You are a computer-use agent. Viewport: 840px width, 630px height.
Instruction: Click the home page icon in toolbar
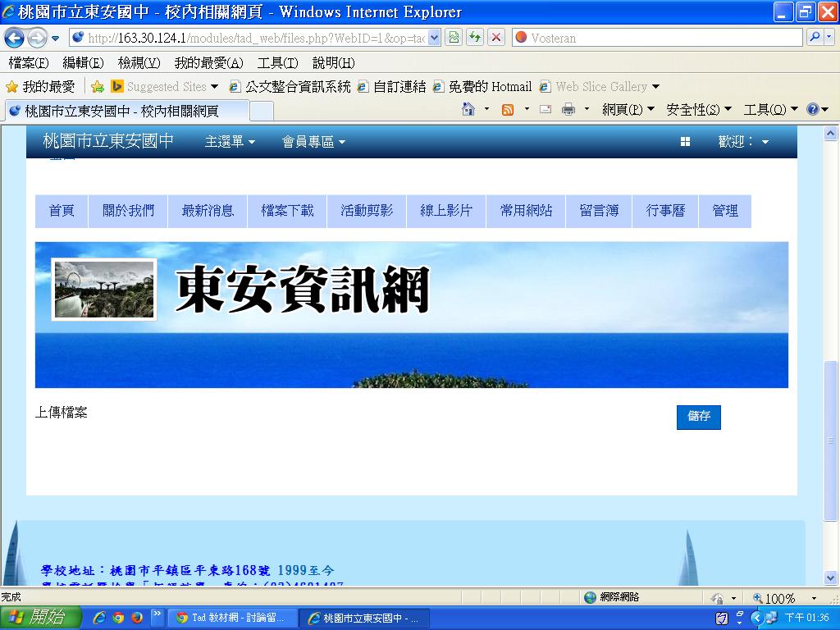click(468, 109)
